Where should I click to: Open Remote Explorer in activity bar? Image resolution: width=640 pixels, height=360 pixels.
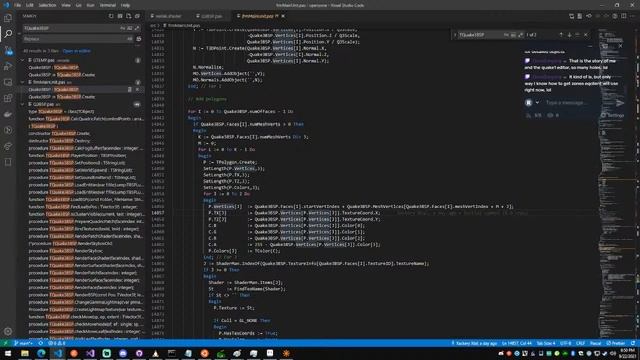point(8,82)
